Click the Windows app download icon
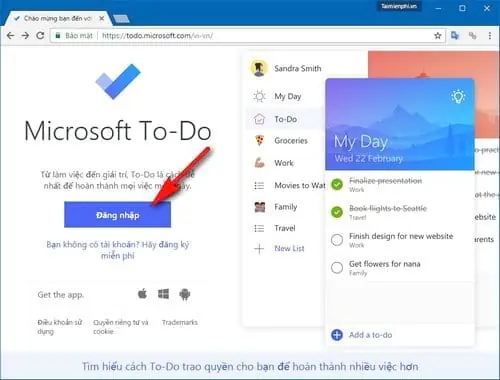 coord(163,294)
